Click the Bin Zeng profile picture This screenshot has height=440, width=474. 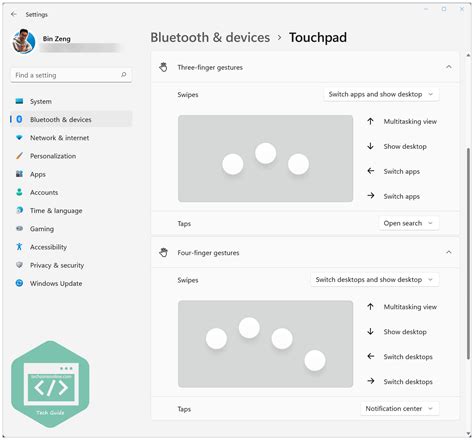coord(24,41)
